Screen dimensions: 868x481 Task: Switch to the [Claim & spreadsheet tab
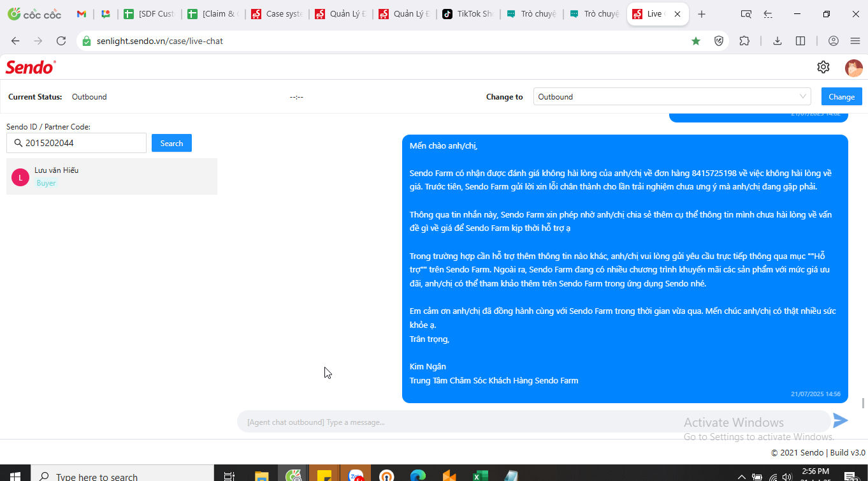(x=212, y=14)
